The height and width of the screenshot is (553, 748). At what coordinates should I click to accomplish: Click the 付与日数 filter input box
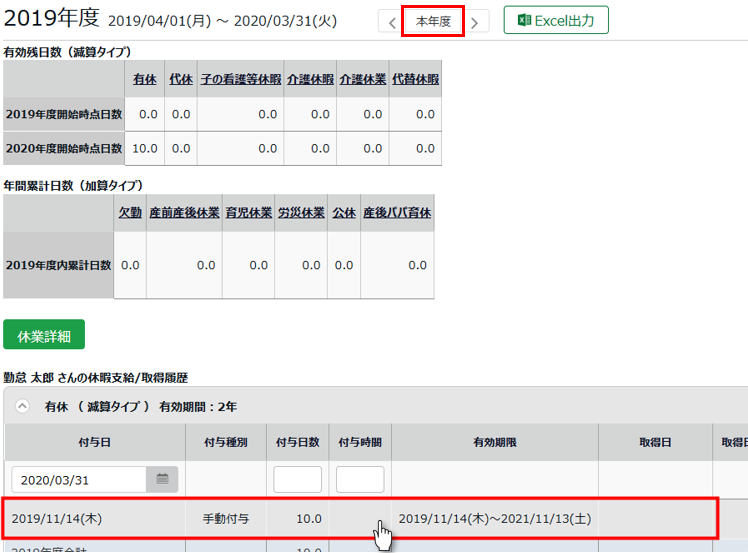point(297,480)
